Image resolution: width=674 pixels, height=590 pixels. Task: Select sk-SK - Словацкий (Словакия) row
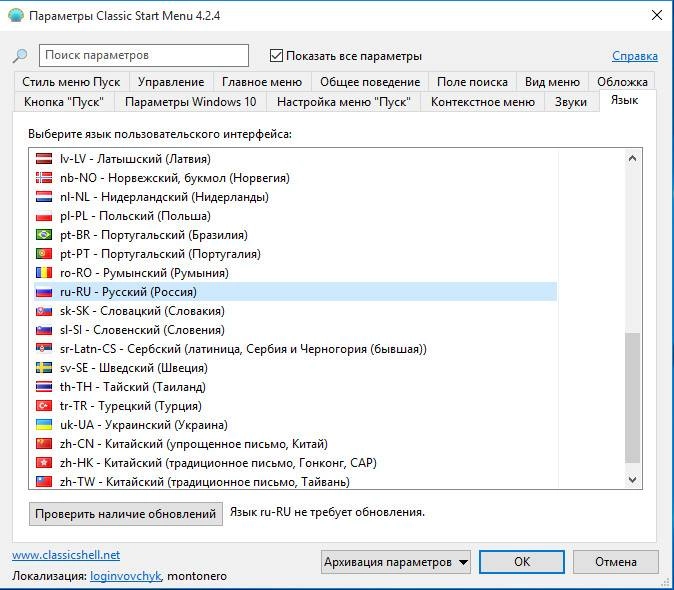tap(296, 311)
